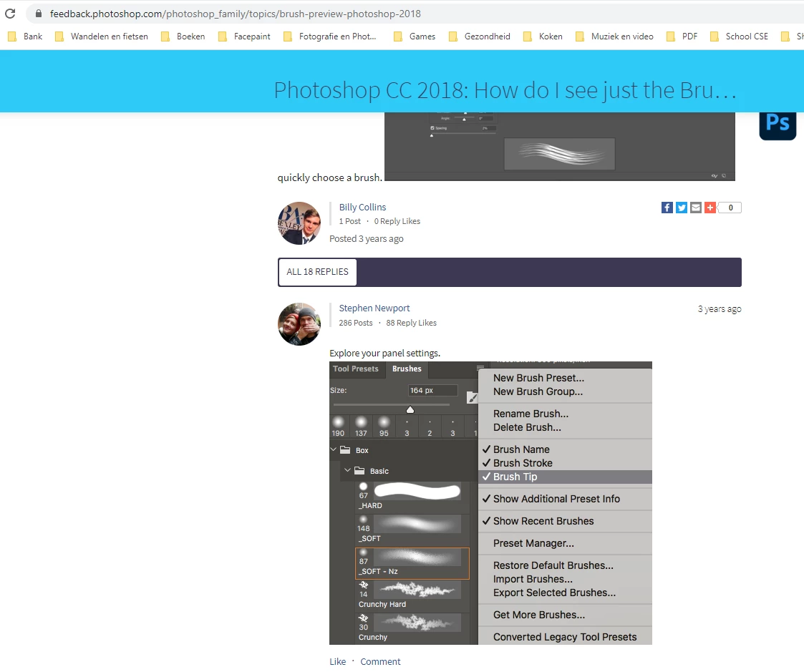Viewport: 804px width, 672px height.
Task: Open the Brushes panel menu icon
Action: click(480, 368)
